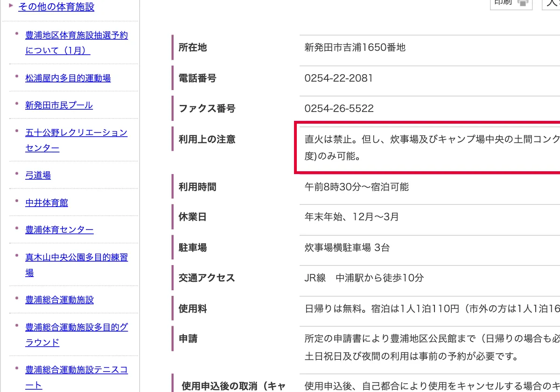Click the 駐車場 row header
Viewport: 560px width, 392px height.
pos(193,247)
